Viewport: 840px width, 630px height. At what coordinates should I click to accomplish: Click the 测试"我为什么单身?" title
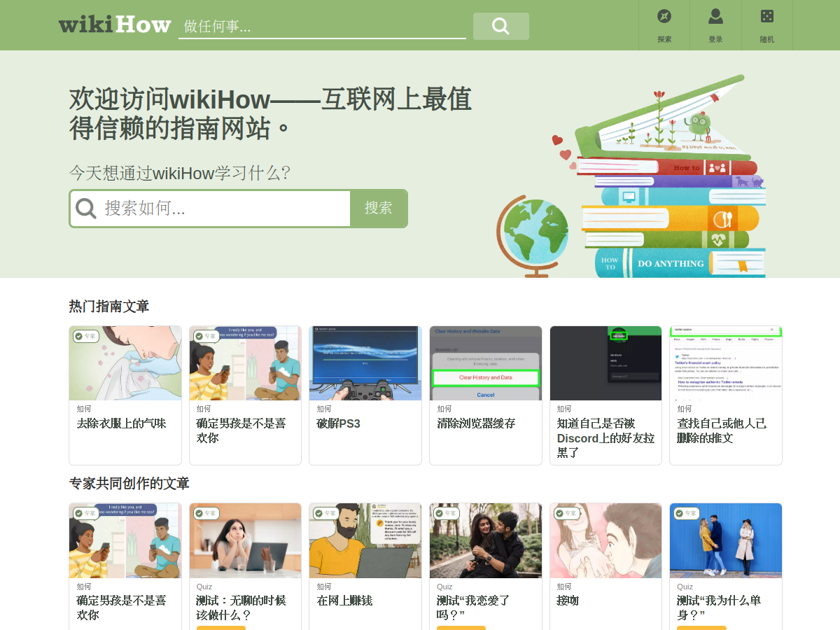pyautogui.click(x=719, y=608)
